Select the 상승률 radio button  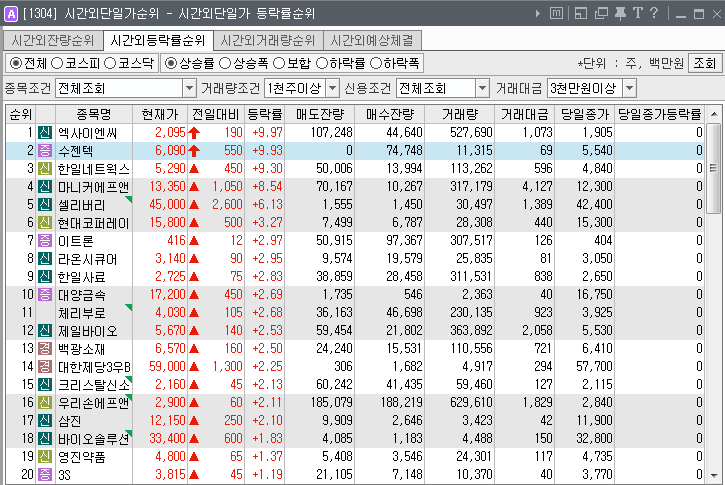pos(171,63)
